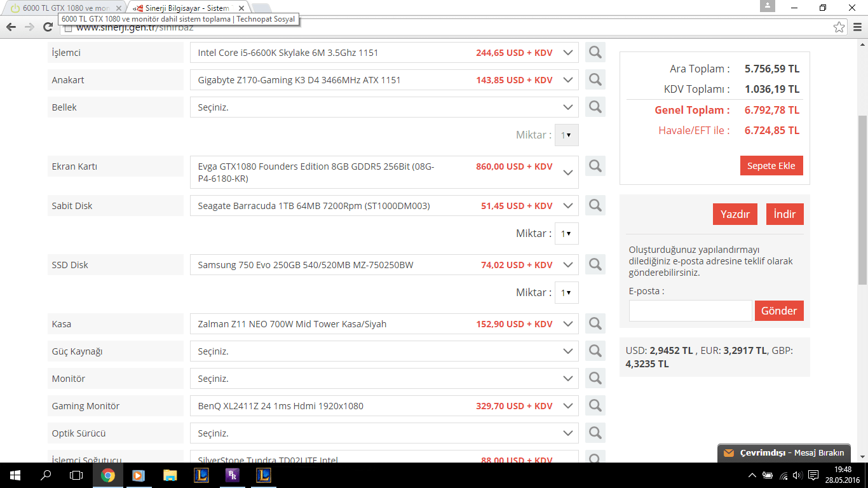Bookmark this page with the star icon

click(839, 27)
